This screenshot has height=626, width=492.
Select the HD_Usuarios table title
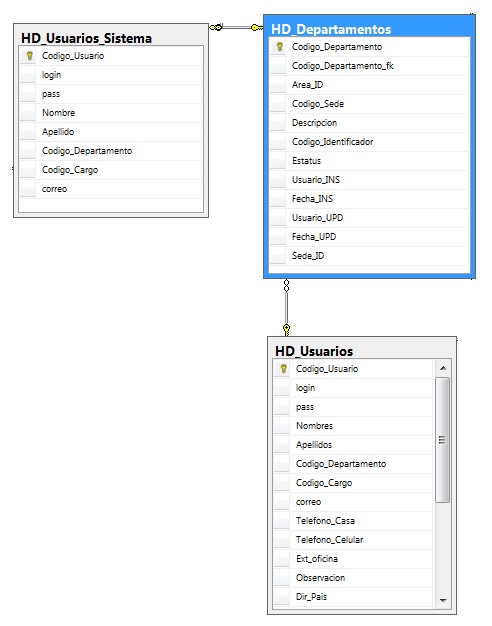pos(314,351)
